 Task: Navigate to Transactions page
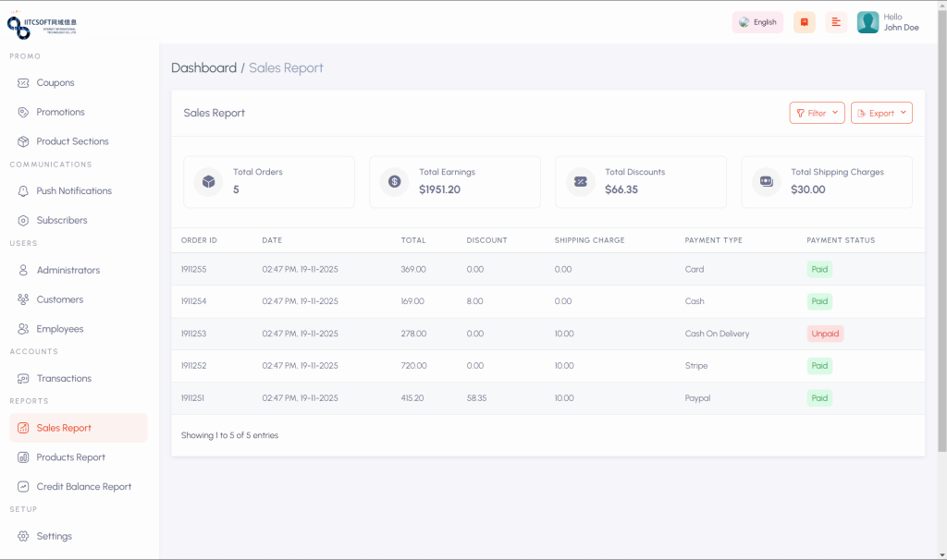pyautogui.click(x=64, y=379)
